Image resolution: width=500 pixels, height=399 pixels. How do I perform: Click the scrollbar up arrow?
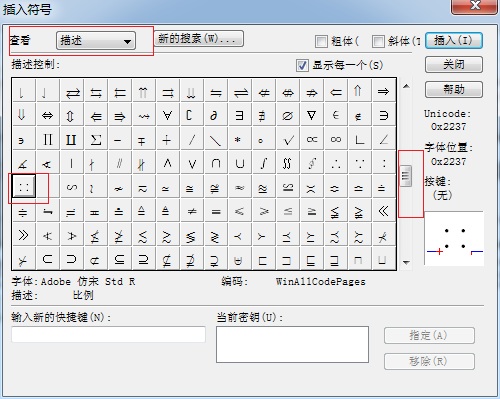(406, 86)
